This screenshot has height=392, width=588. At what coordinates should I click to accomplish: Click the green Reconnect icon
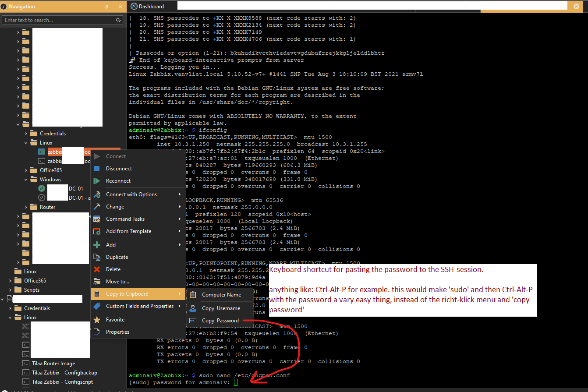(x=97, y=181)
